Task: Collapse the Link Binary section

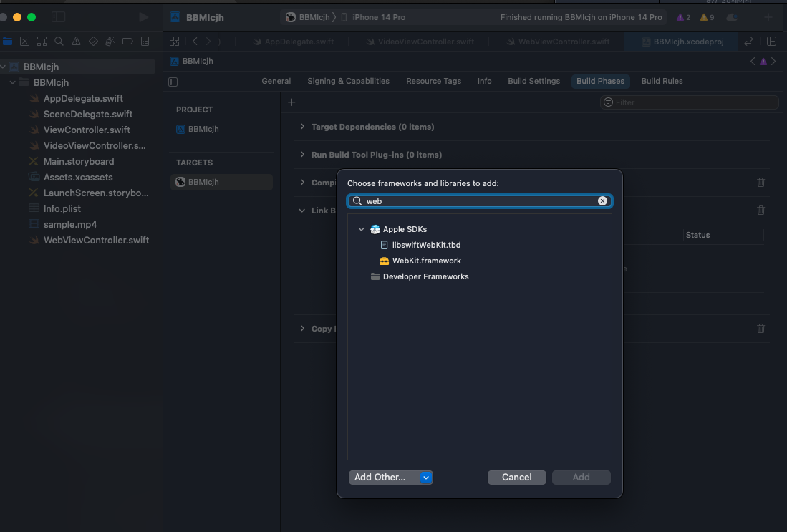Action: click(302, 211)
